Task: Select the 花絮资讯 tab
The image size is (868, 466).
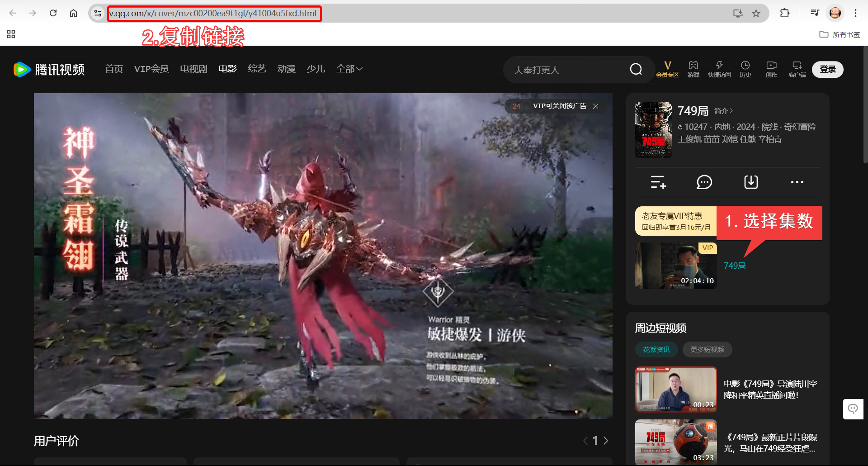Action: (656, 349)
